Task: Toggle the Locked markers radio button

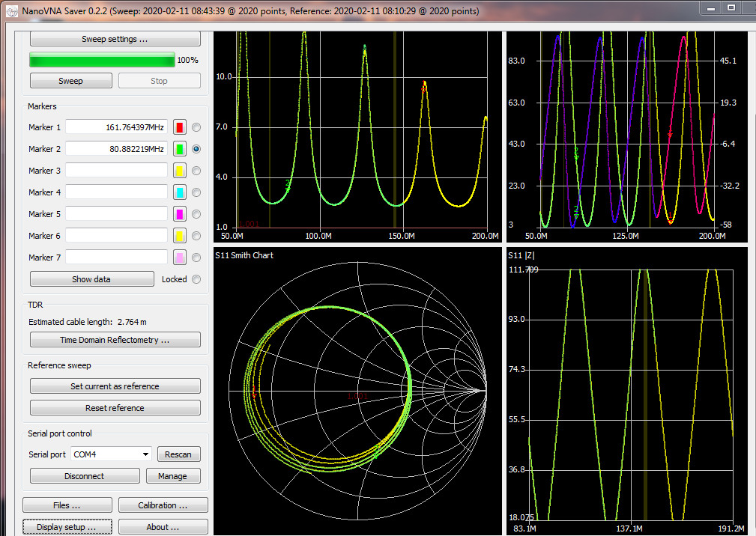Action: coord(196,278)
